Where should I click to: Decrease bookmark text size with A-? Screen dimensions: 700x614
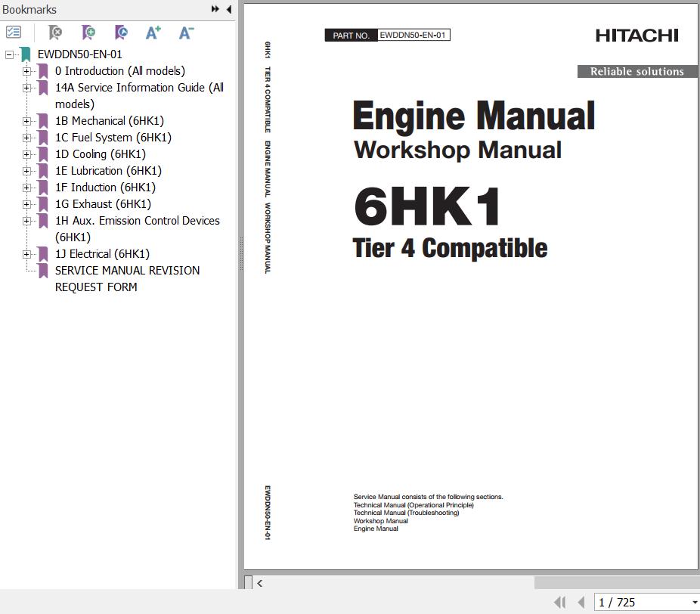pos(186,33)
